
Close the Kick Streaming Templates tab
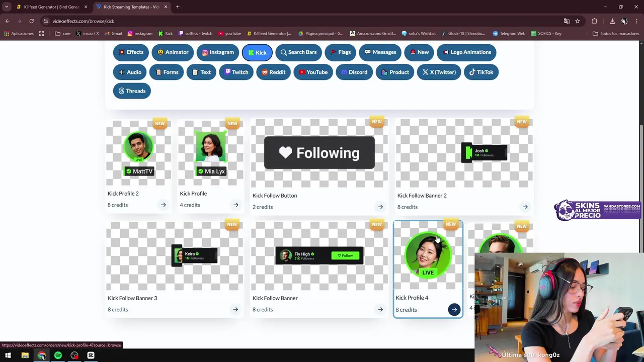point(166,7)
